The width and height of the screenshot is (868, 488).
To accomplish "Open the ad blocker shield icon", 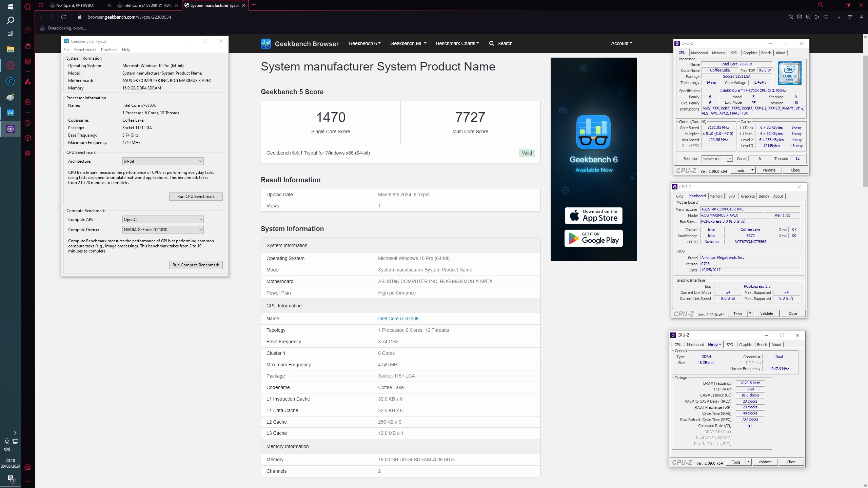I will [x=808, y=17].
